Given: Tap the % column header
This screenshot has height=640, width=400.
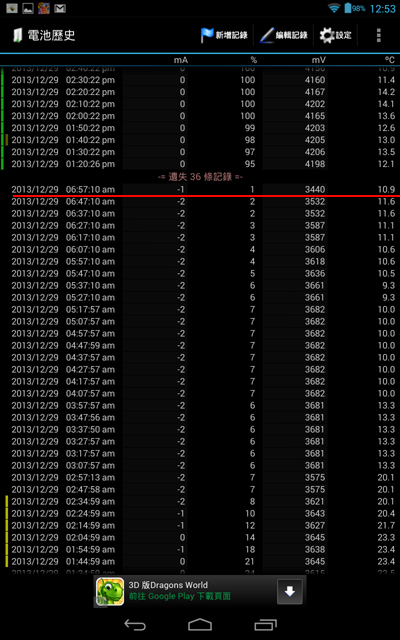Looking at the screenshot, I should (x=254, y=60).
